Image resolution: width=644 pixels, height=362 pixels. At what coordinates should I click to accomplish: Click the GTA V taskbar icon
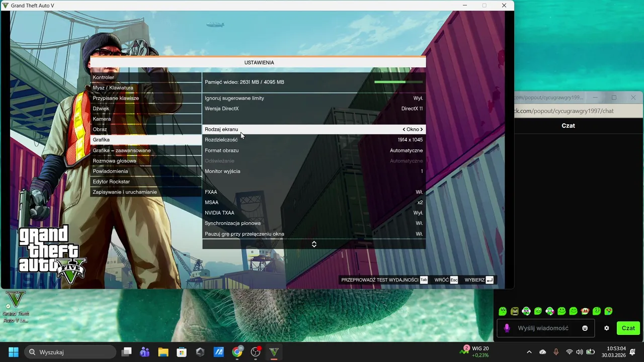pos(274,352)
